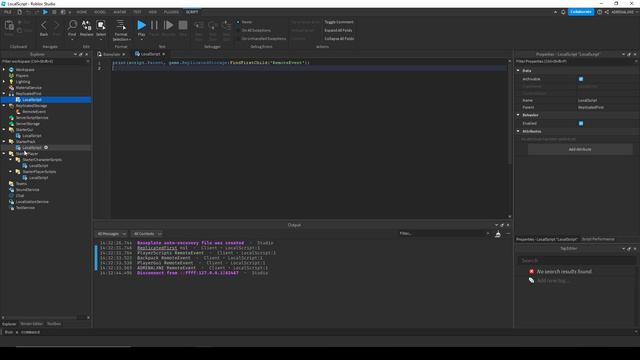
Task: Click the Paste clipboard icon
Action: pos(9,26)
